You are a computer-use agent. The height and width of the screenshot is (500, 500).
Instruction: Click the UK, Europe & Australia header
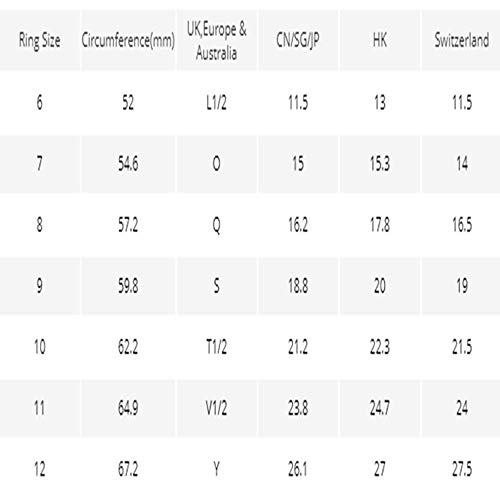point(217,41)
